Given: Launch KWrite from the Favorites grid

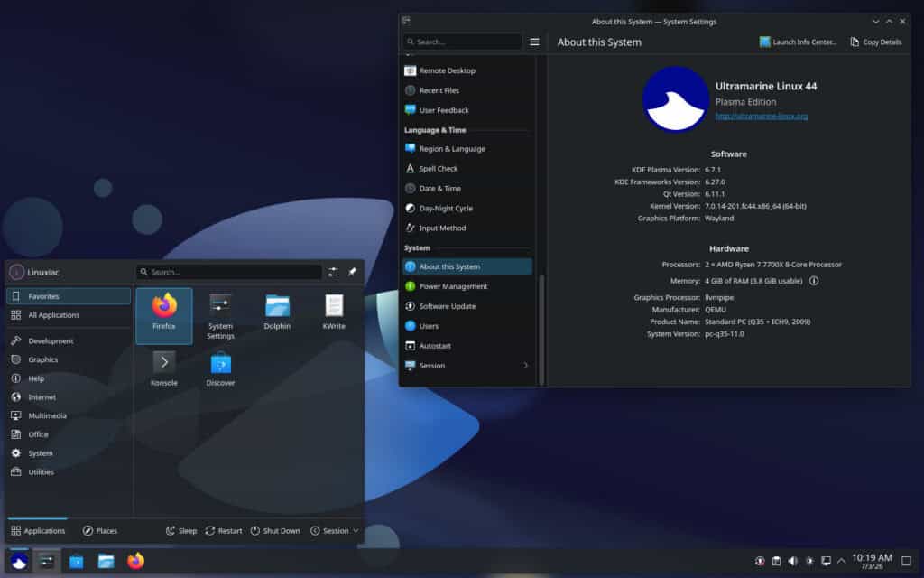Looking at the screenshot, I should tap(334, 315).
